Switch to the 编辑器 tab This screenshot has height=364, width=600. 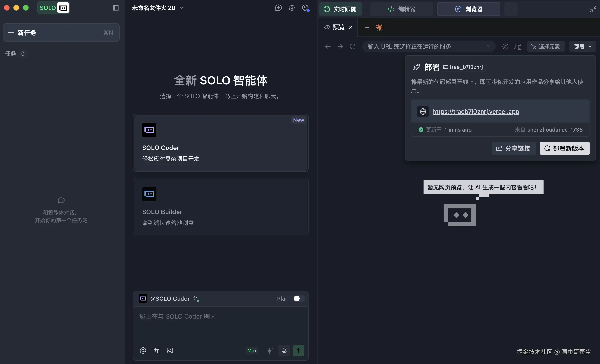click(x=401, y=9)
